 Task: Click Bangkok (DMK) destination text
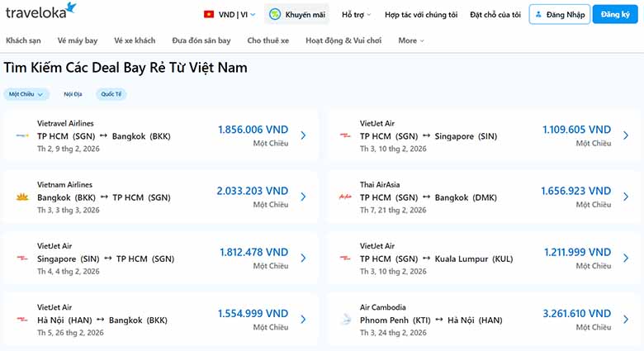click(x=466, y=197)
